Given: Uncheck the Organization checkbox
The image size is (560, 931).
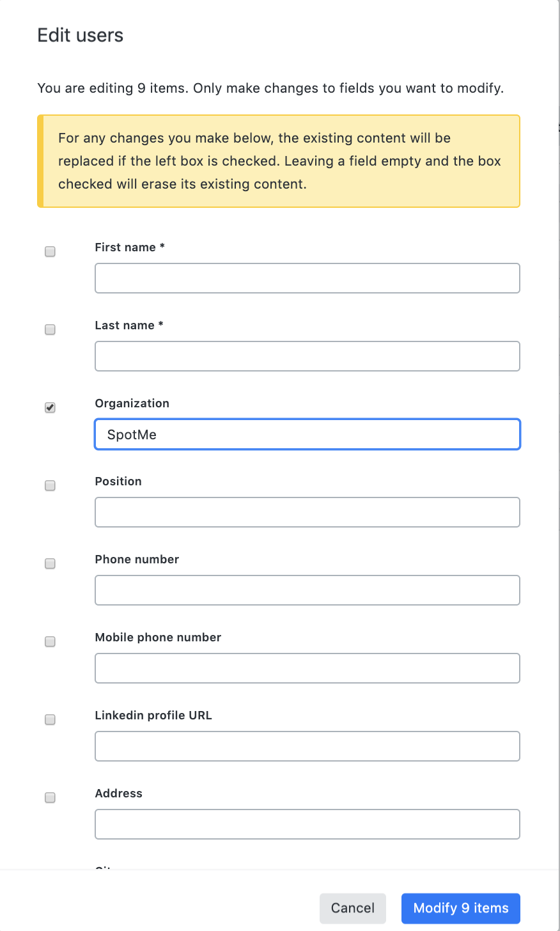Looking at the screenshot, I should tap(50, 408).
